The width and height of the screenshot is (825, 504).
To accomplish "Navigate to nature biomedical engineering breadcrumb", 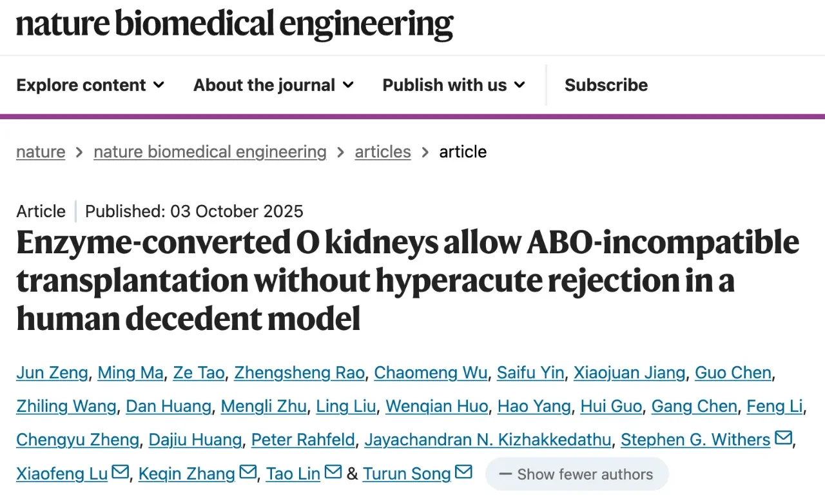I will click(210, 152).
